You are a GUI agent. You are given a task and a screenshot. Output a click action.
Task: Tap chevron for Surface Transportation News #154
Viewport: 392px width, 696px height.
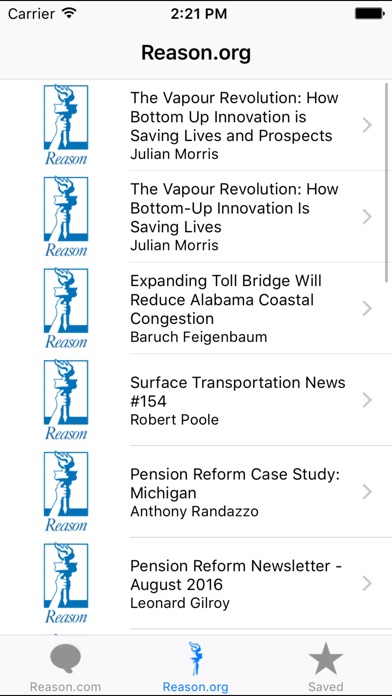tap(367, 400)
